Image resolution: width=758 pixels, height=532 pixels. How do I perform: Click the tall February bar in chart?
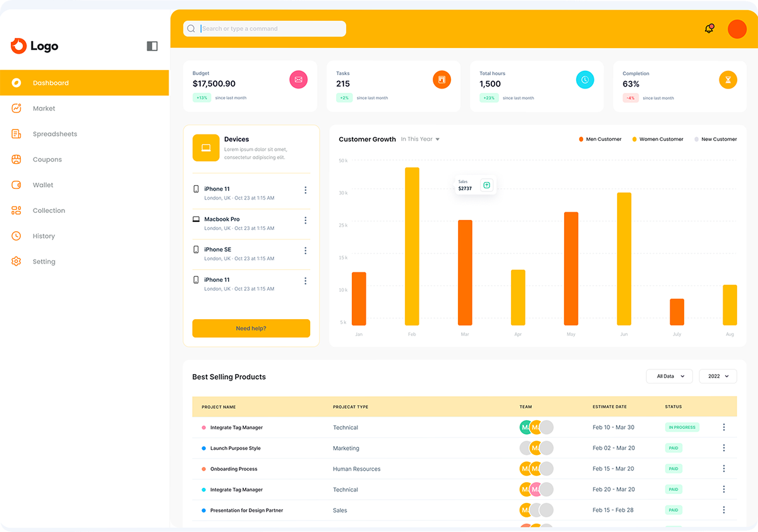tap(412, 246)
